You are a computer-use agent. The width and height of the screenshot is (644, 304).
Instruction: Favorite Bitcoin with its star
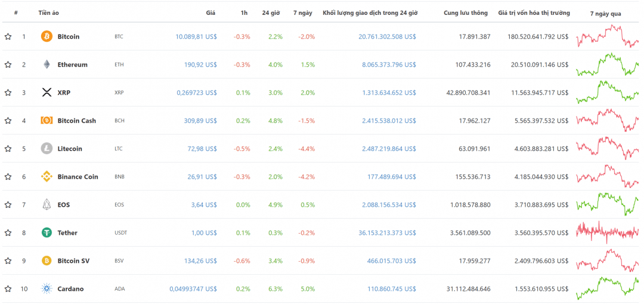click(x=8, y=36)
